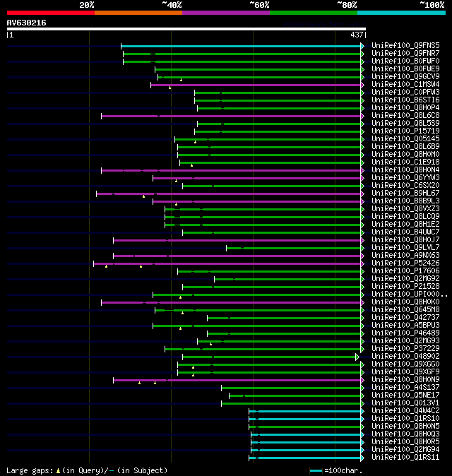Select UniRef100_Q8H0R5 label
This screenshot has width=452, height=476.
point(405,442)
